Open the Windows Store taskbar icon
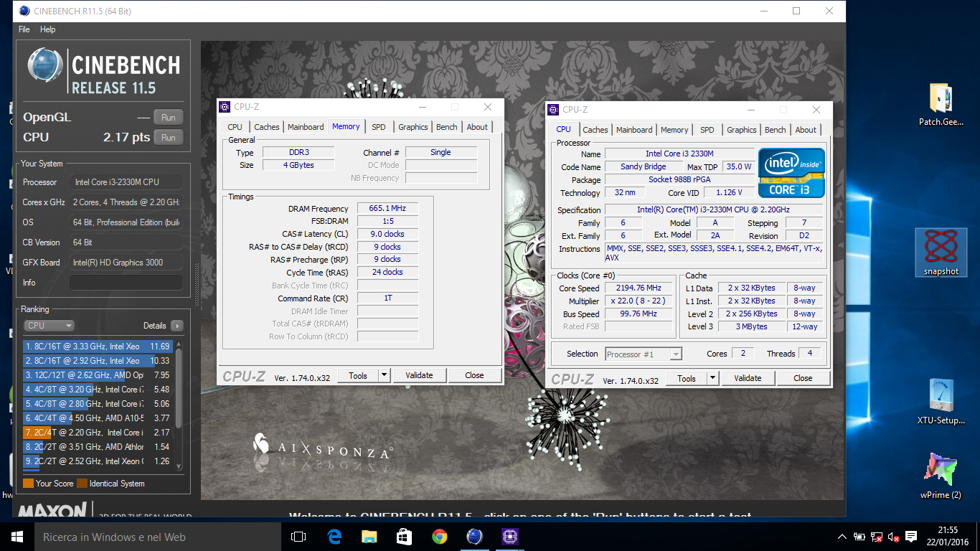The width and height of the screenshot is (980, 551). [404, 537]
